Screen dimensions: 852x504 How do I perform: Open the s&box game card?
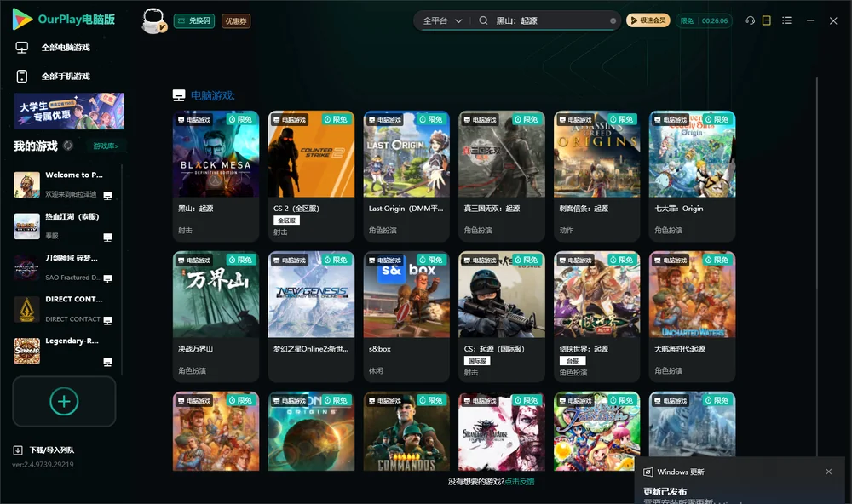(x=406, y=317)
